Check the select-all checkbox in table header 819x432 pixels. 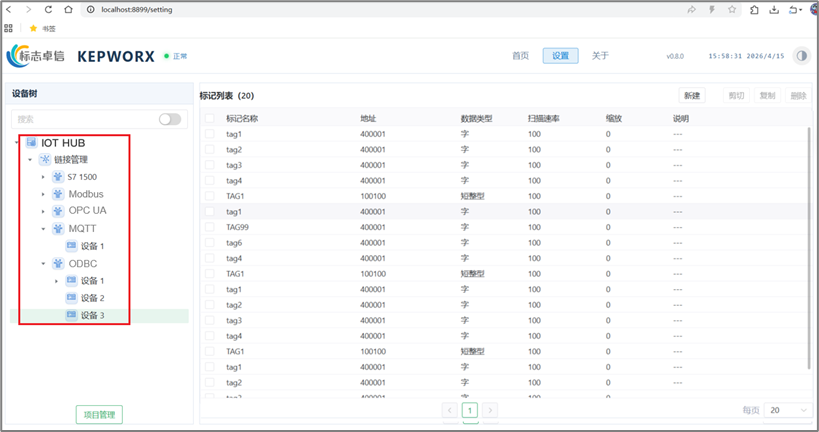(209, 118)
